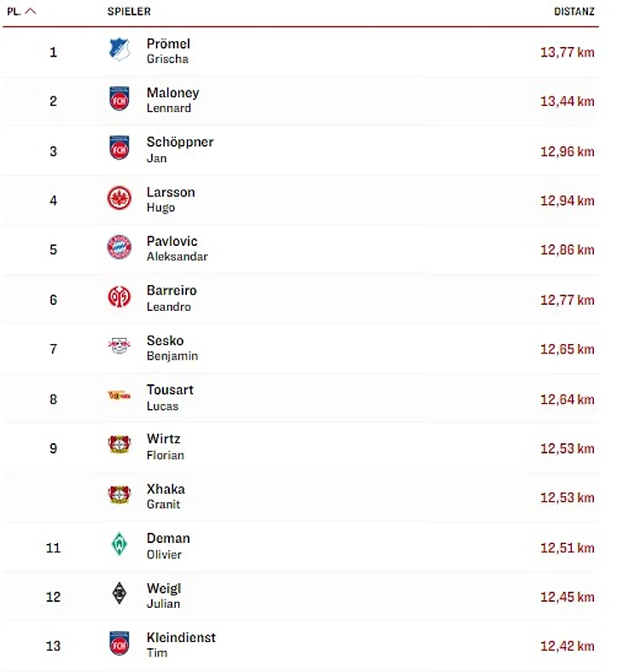The height and width of the screenshot is (672, 623).
Task: Click the Hoffenheim crest beside Prömel
Action: (x=119, y=50)
